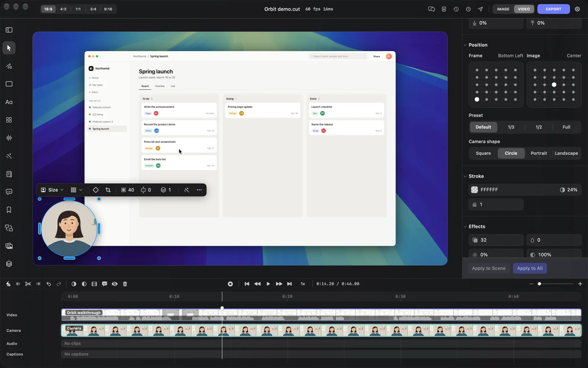Click the stroke width field showing 1

point(496,205)
